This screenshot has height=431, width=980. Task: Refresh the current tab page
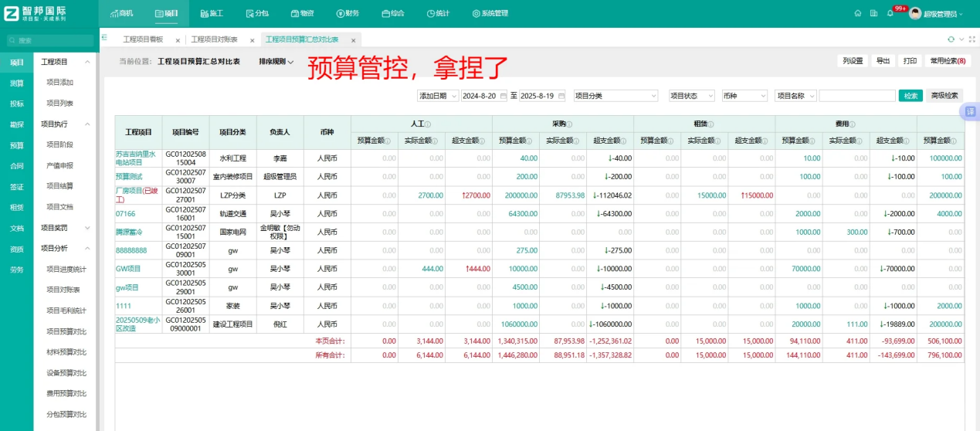click(x=951, y=39)
